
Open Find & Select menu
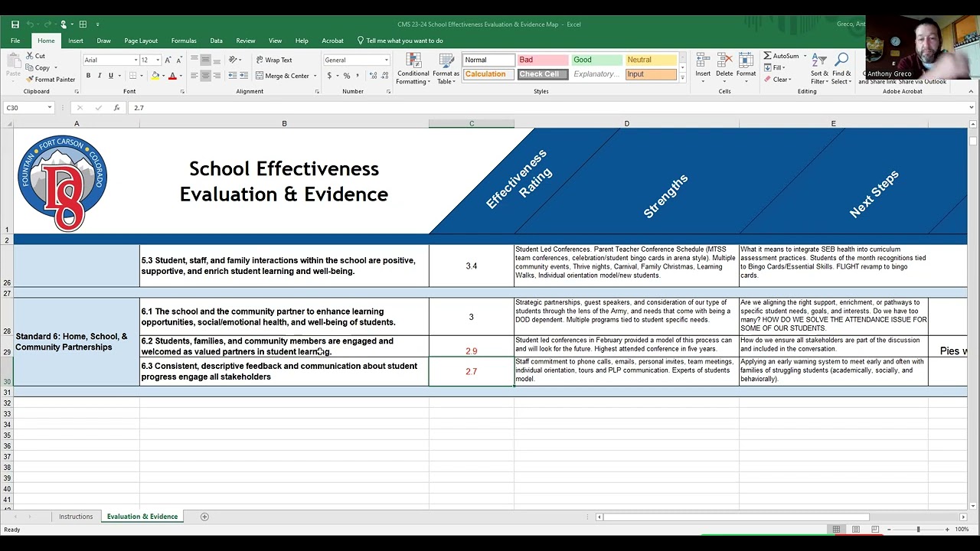point(841,69)
